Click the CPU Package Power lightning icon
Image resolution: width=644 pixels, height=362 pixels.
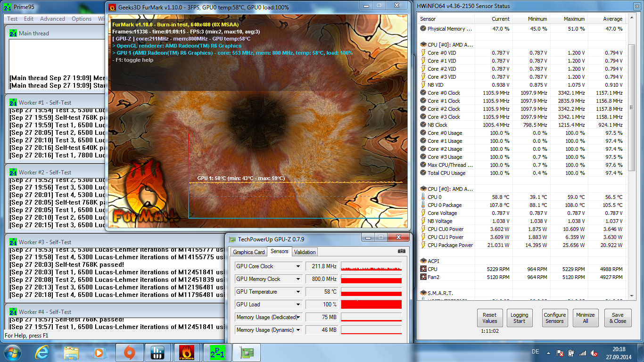423,245
